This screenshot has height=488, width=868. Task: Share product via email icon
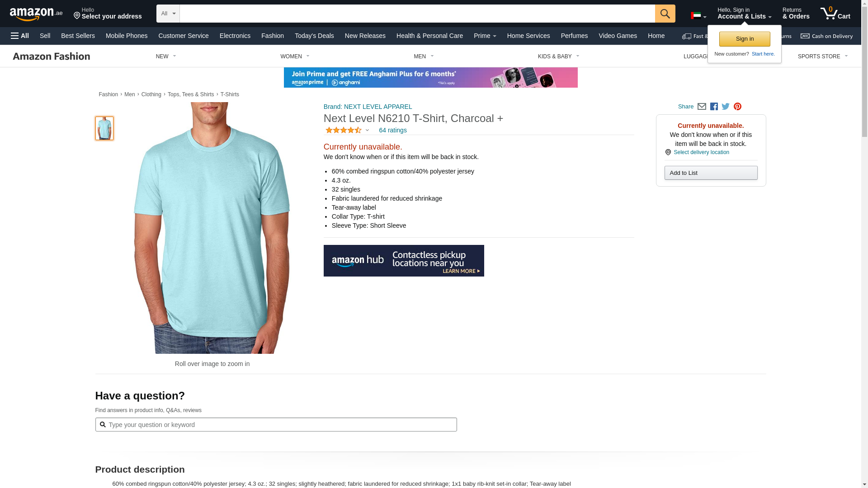click(702, 107)
